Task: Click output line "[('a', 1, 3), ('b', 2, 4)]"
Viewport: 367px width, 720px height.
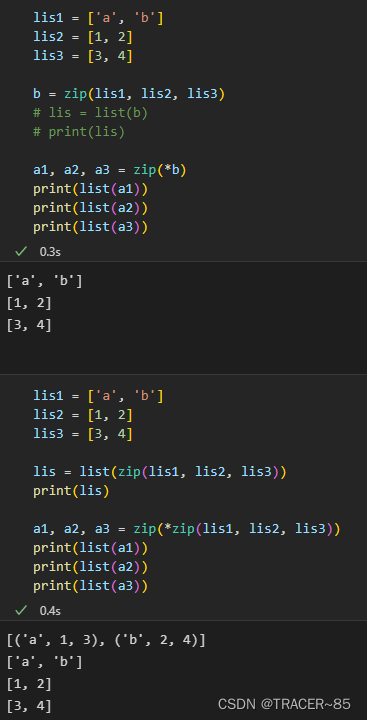Action: click(106, 640)
